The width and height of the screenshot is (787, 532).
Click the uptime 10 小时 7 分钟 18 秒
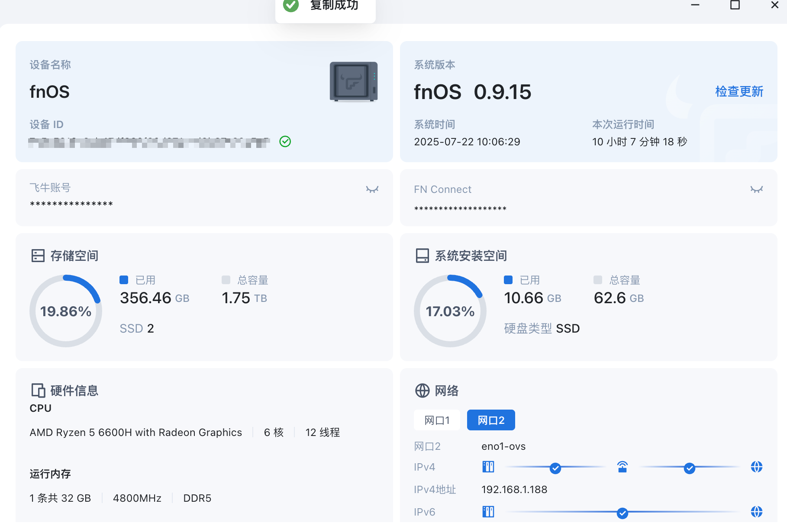[639, 142]
